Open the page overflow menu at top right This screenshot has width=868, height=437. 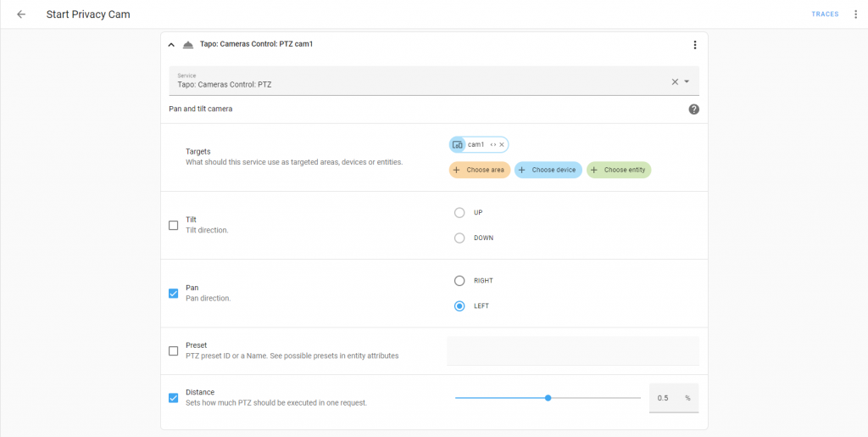click(855, 14)
